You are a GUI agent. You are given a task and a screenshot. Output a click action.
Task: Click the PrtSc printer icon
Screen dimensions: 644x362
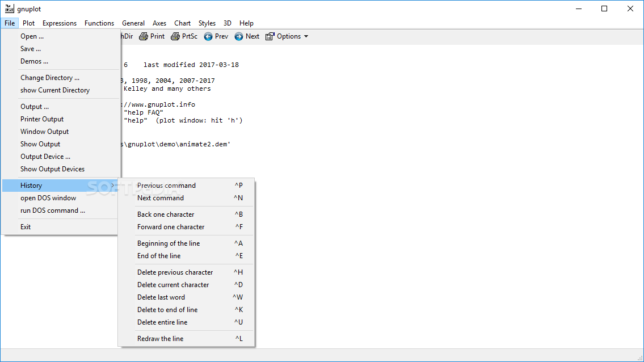point(175,36)
